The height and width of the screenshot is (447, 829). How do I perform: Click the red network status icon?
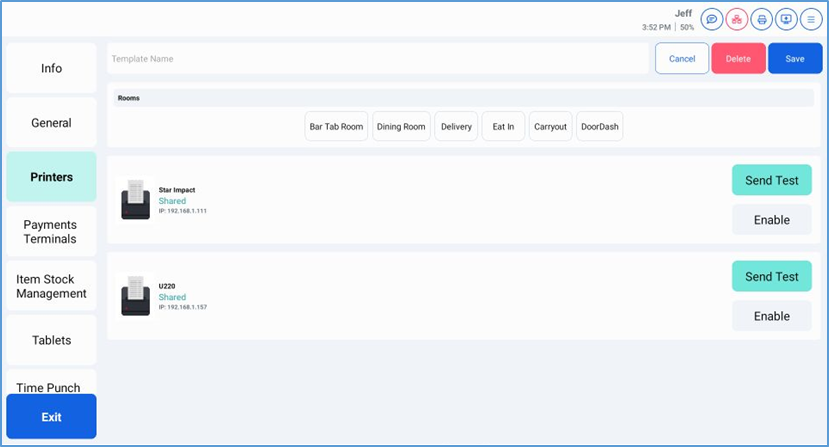tap(737, 19)
